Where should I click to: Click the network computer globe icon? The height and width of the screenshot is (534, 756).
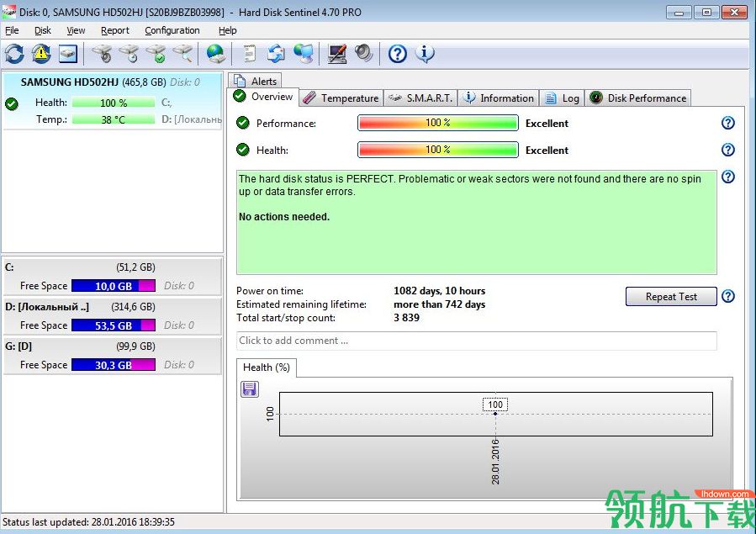(304, 54)
